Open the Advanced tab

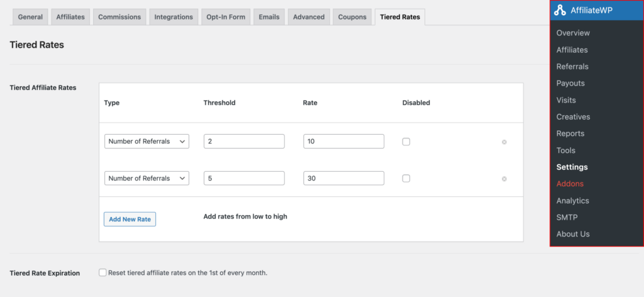click(308, 17)
